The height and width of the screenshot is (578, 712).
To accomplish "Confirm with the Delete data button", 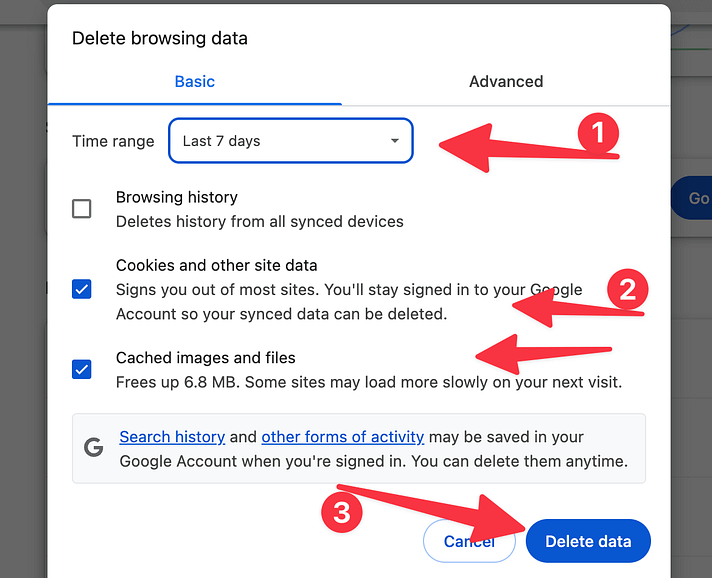I will 588,541.
